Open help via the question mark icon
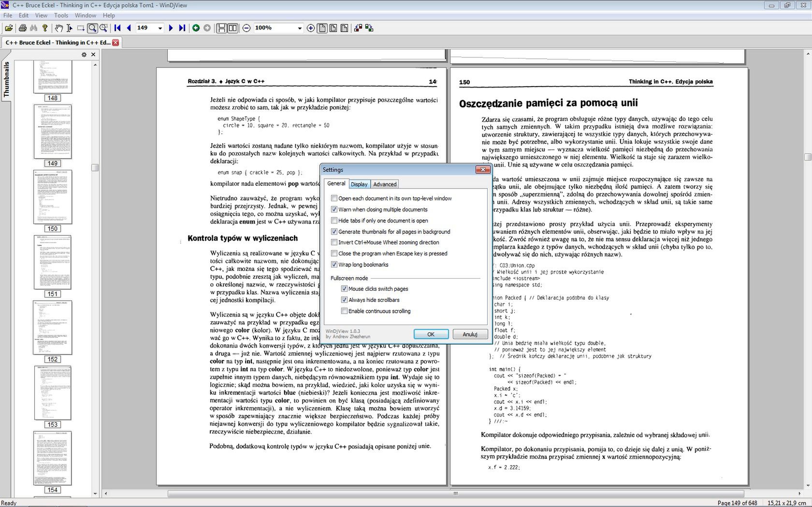The image size is (812, 507). [x=45, y=28]
